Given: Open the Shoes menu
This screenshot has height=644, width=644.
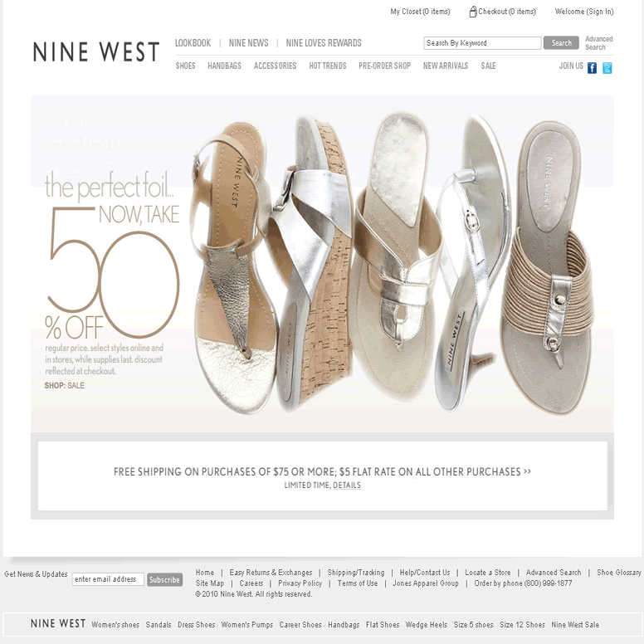Looking at the screenshot, I should click(x=185, y=66).
